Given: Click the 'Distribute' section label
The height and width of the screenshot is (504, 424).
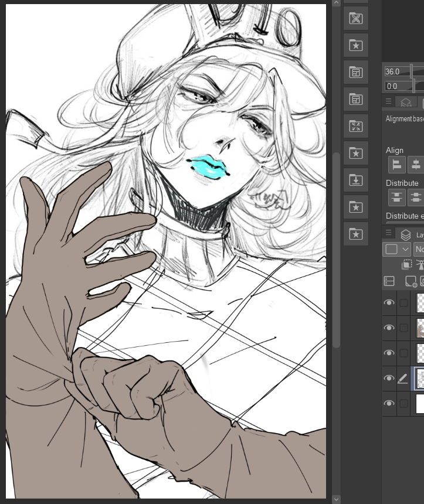Looking at the screenshot, I should coord(402,183).
